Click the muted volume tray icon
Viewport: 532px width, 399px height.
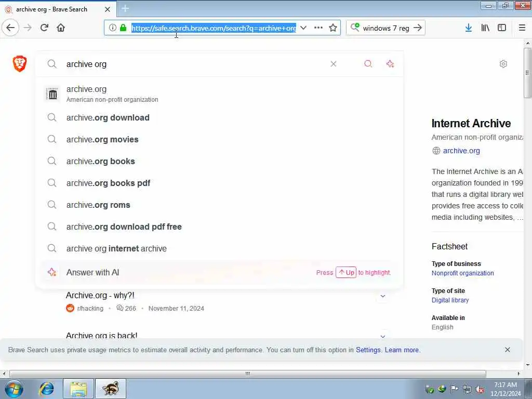tap(480, 389)
